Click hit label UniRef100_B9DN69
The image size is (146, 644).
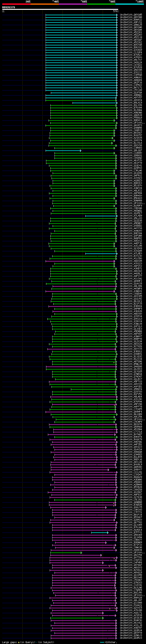coord(131,543)
